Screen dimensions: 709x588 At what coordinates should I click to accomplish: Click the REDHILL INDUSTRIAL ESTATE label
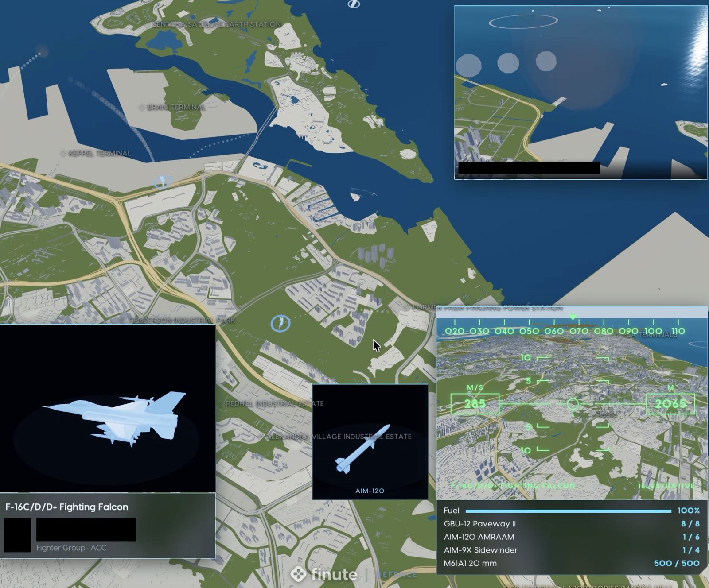pyautogui.click(x=275, y=404)
